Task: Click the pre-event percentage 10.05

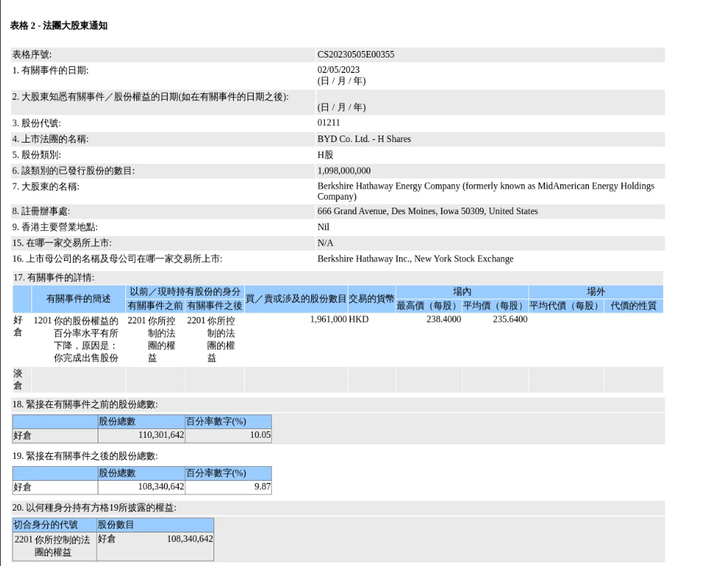Action: tap(260, 435)
